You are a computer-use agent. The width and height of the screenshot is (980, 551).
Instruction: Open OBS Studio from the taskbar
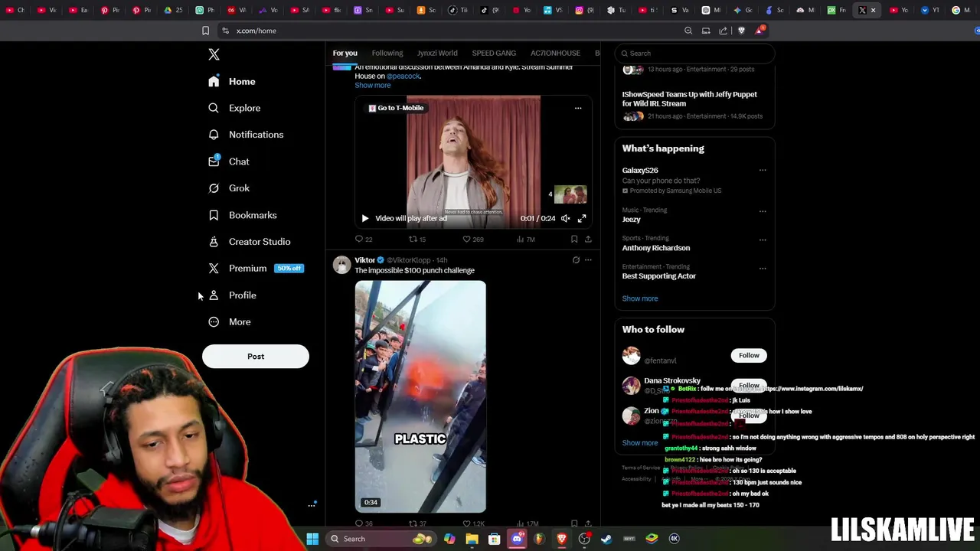point(584,539)
